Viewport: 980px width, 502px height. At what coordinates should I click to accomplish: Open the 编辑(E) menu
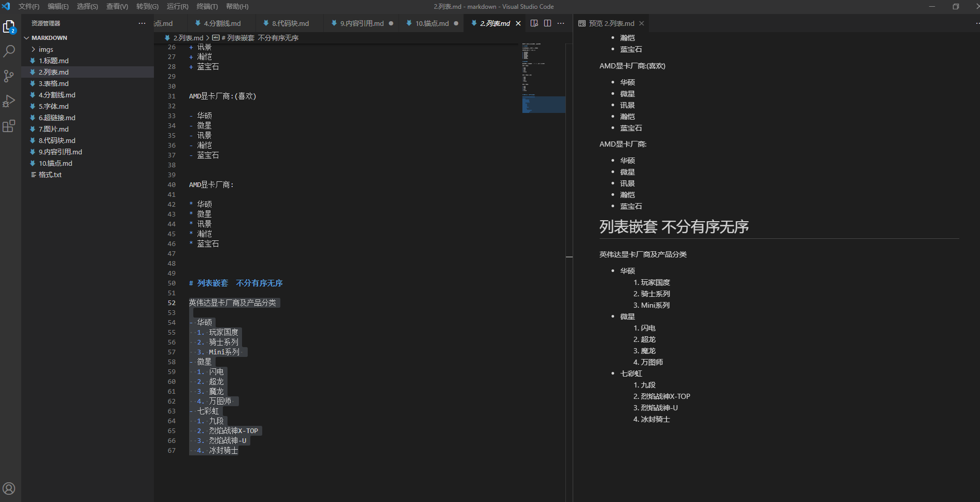click(x=58, y=7)
